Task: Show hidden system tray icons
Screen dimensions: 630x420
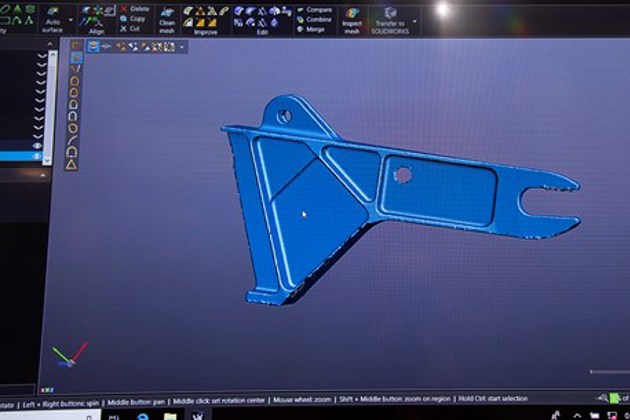Action: click(x=577, y=415)
